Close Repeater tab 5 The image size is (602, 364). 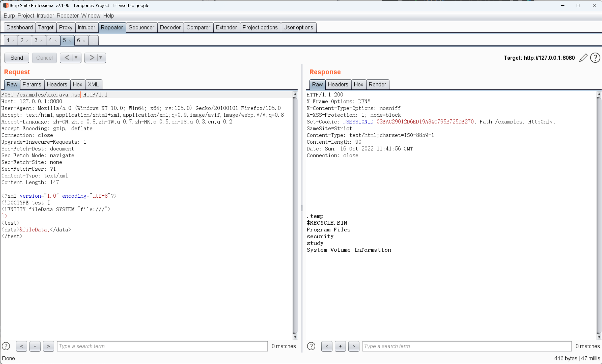(x=70, y=41)
